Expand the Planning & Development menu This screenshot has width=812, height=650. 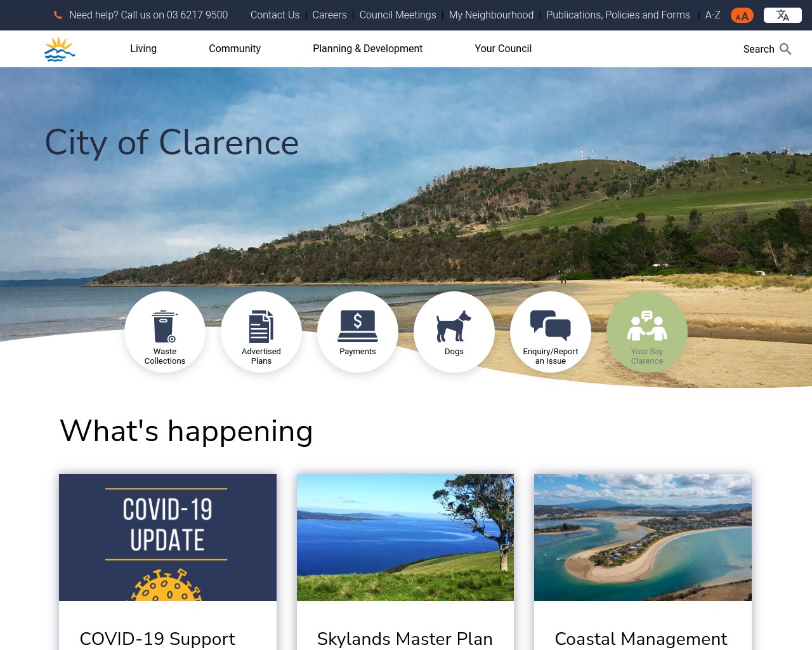(x=367, y=49)
